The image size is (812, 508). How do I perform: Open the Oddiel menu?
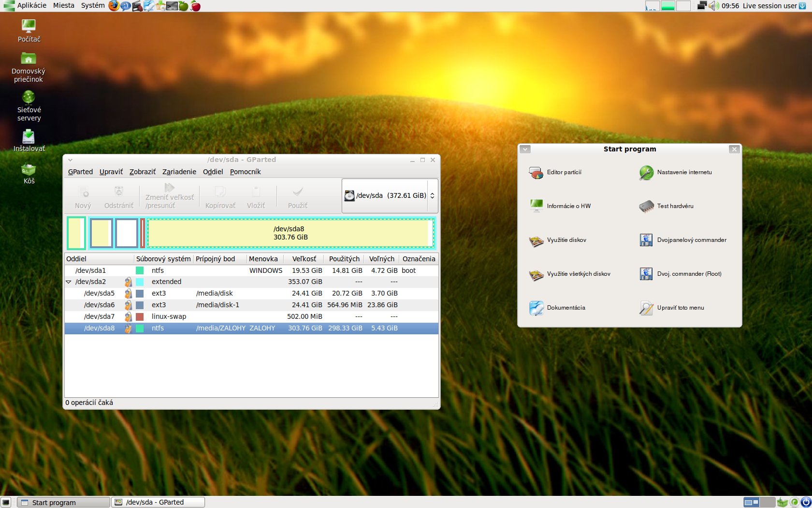(213, 172)
